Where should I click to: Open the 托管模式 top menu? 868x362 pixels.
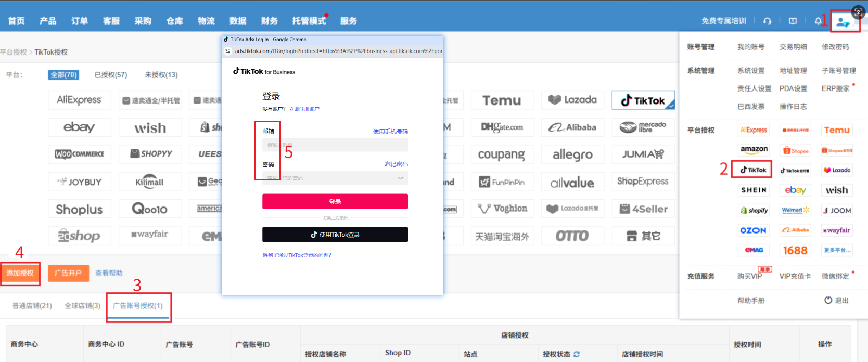click(x=309, y=21)
